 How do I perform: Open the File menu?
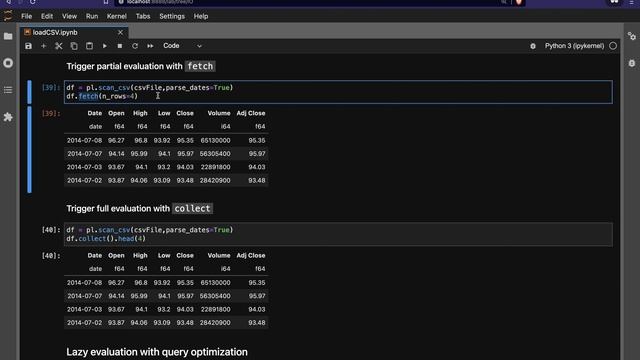27,16
